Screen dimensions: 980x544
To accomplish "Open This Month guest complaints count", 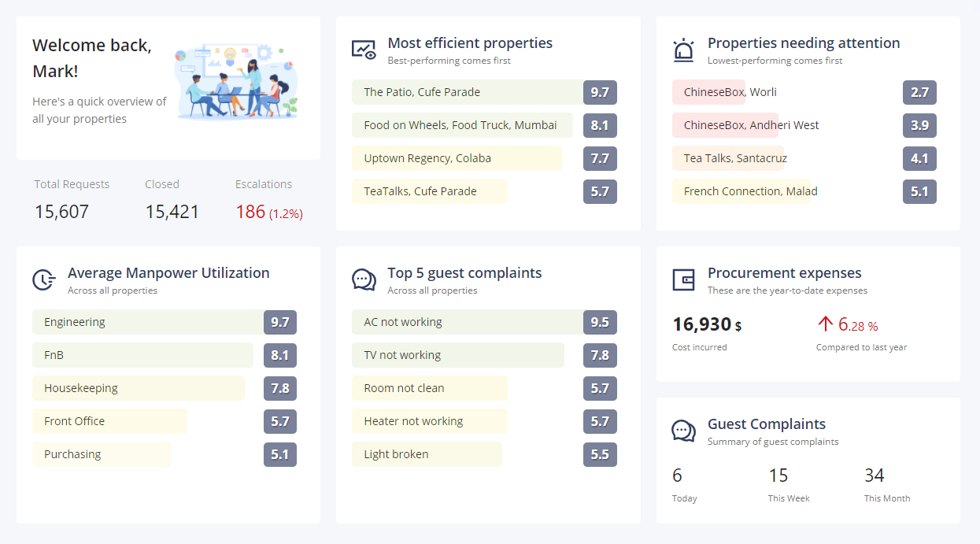I will [874, 476].
